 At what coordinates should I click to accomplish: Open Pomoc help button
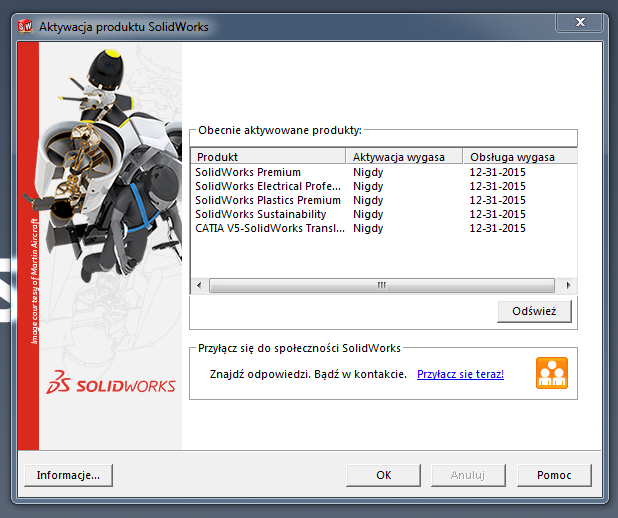click(x=554, y=475)
